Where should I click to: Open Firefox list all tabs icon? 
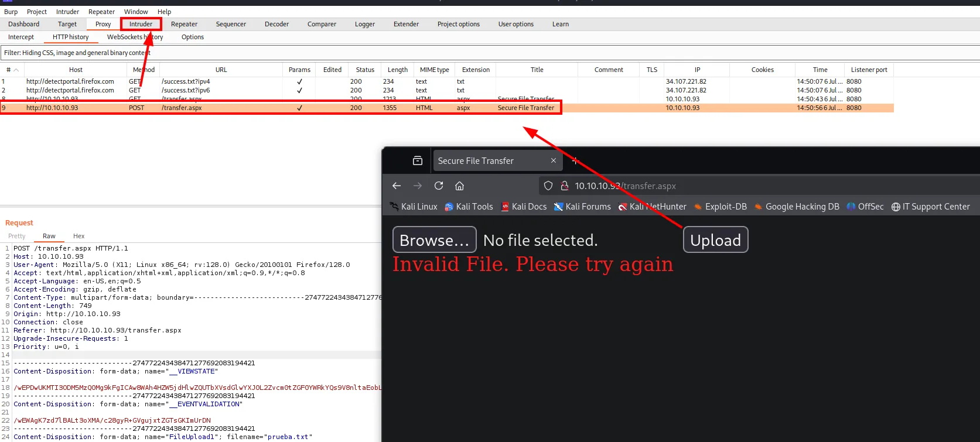pyautogui.click(x=418, y=160)
